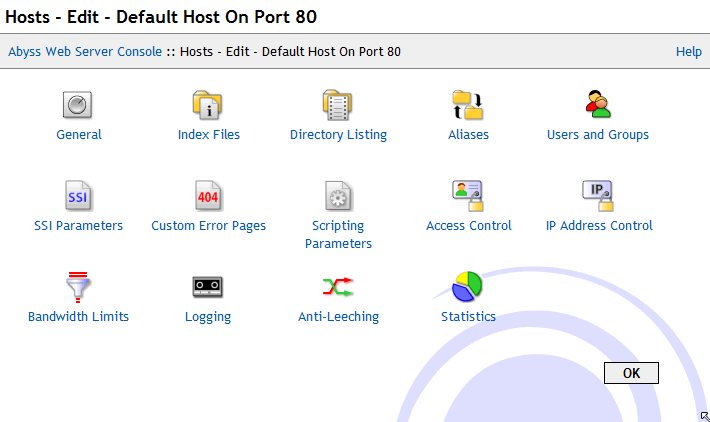The height and width of the screenshot is (422, 710).
Task: Click the IP Address Control lock icon
Action: pyautogui.click(x=598, y=196)
